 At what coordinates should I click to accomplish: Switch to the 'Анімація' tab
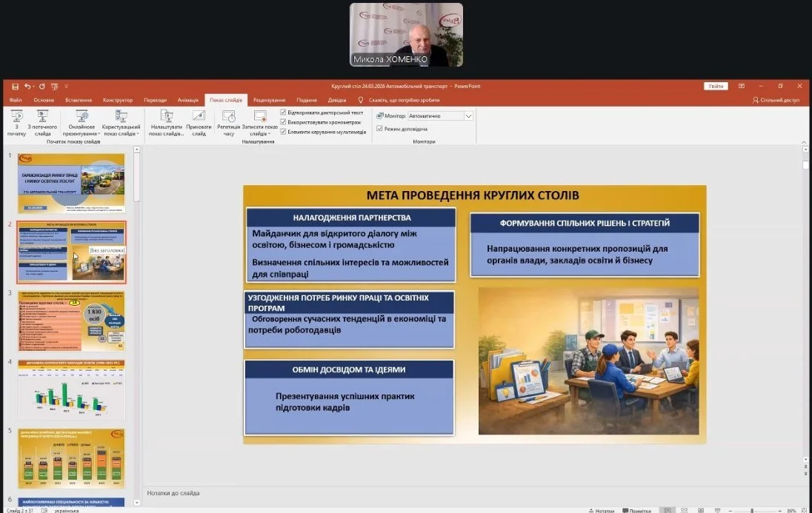(x=188, y=100)
